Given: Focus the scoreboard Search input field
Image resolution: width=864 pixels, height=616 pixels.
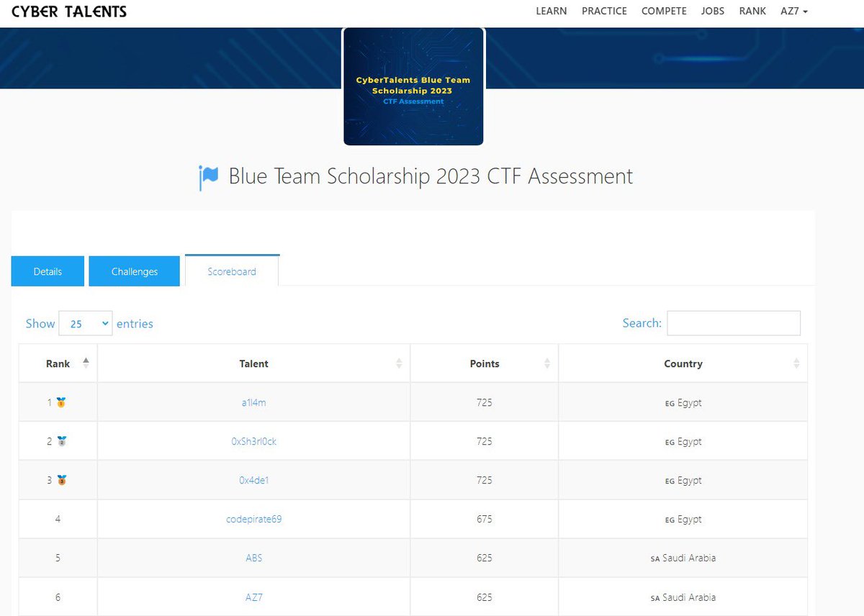Looking at the screenshot, I should tap(734, 323).
